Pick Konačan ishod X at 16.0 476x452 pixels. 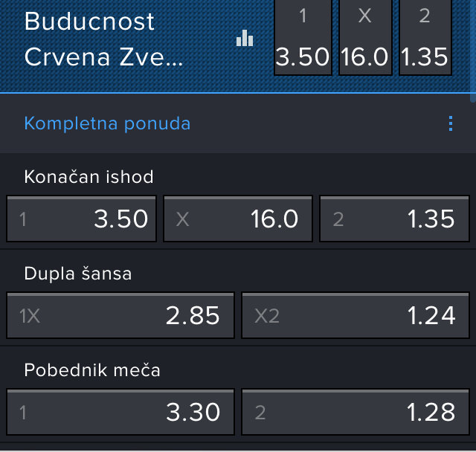tap(238, 219)
